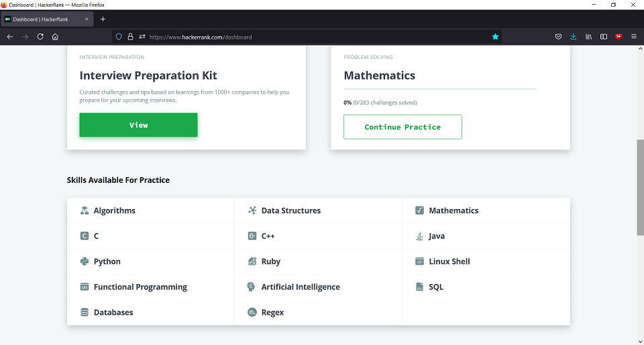
Task: Reload the page with refresh icon
Action: (x=40, y=37)
